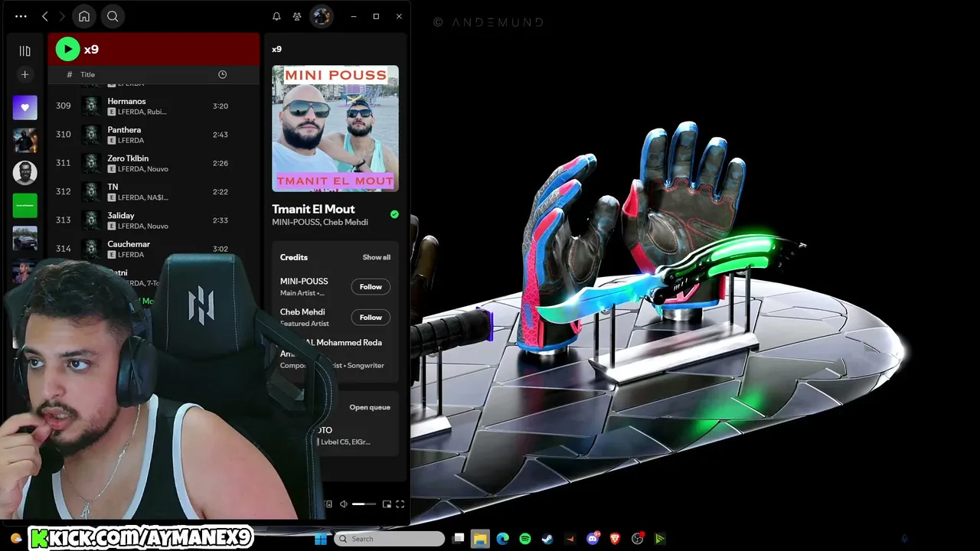Click the Panthera album cover thumbnail
The width and height of the screenshot is (980, 551).
click(x=92, y=135)
